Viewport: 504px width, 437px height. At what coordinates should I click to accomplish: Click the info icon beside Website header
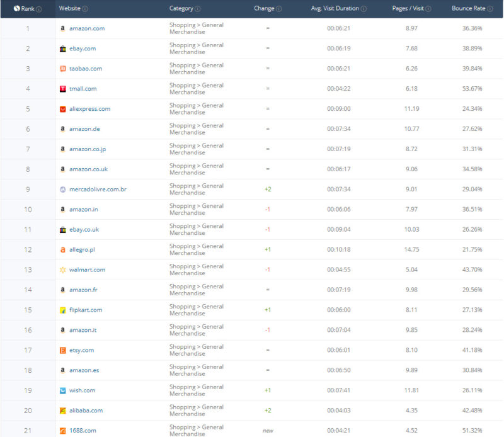coord(85,9)
